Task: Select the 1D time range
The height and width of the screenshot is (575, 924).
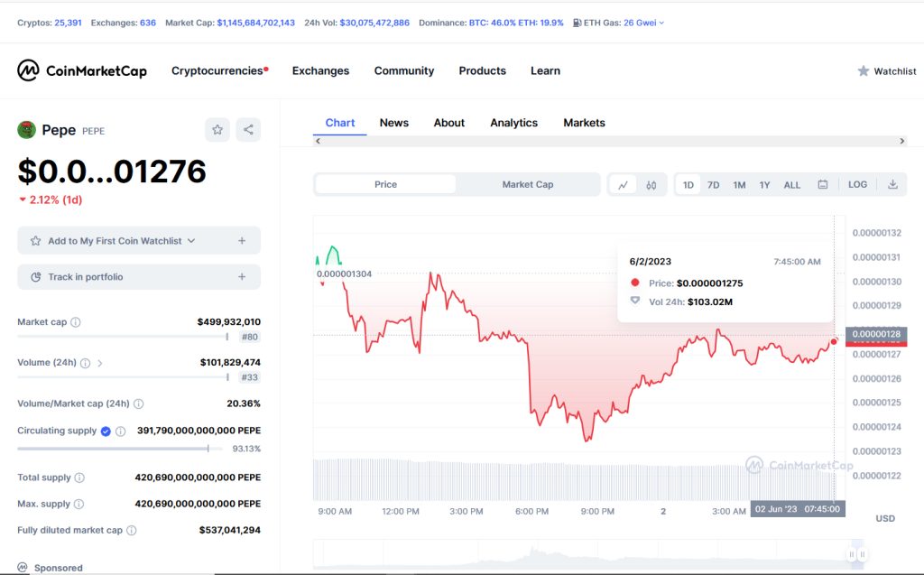Action: click(688, 184)
